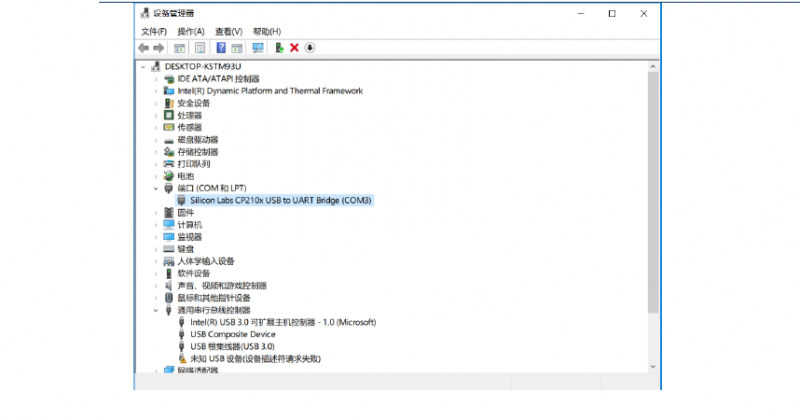Click the red X Uninstall device icon

tap(294, 47)
